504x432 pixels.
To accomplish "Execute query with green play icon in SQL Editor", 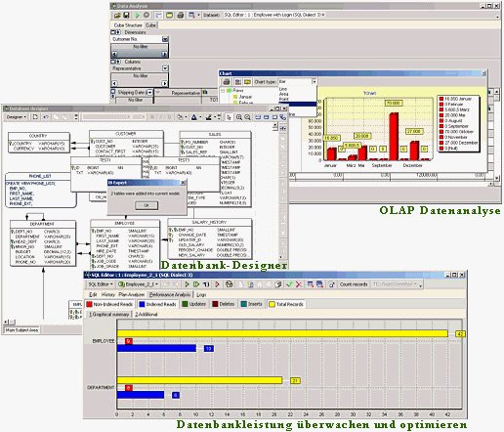I will pyautogui.click(x=187, y=284).
